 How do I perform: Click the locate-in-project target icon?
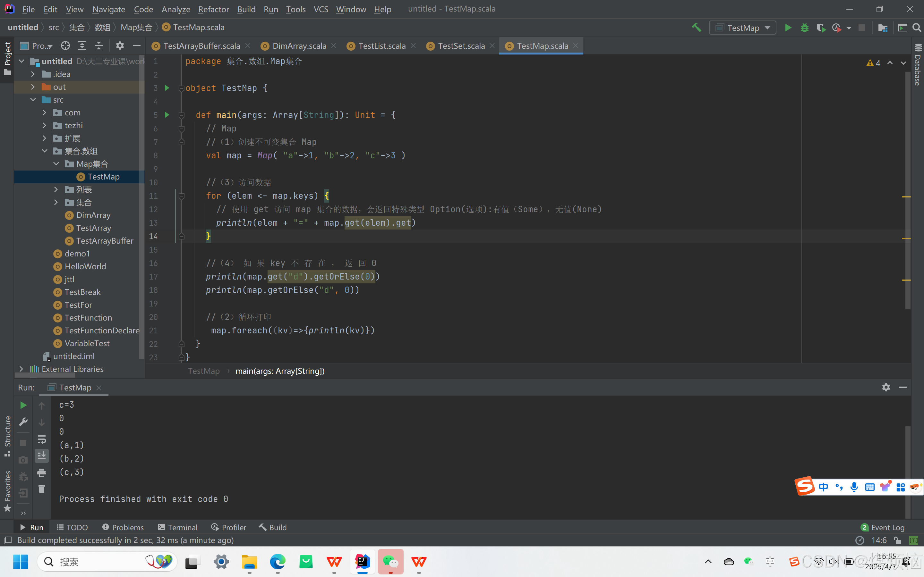tap(65, 46)
